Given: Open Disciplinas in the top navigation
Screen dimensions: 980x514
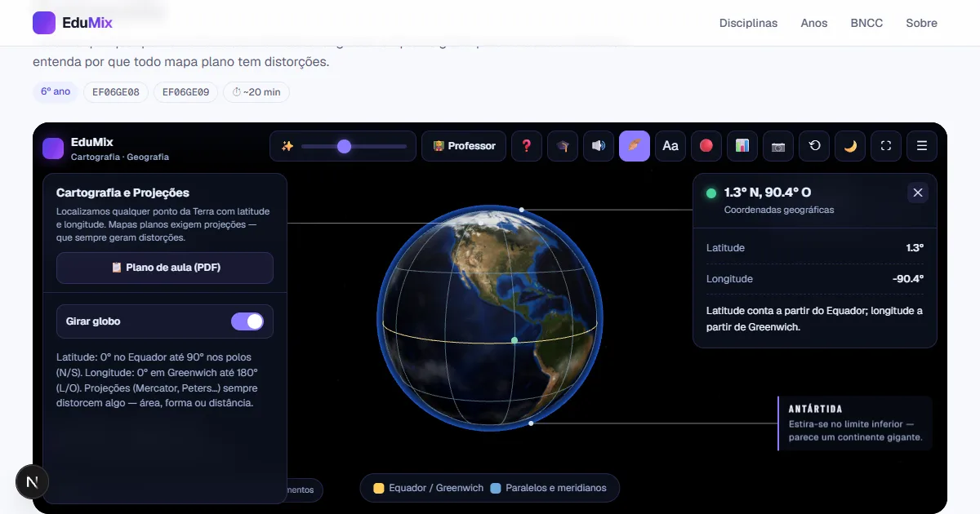Looking at the screenshot, I should pos(748,23).
